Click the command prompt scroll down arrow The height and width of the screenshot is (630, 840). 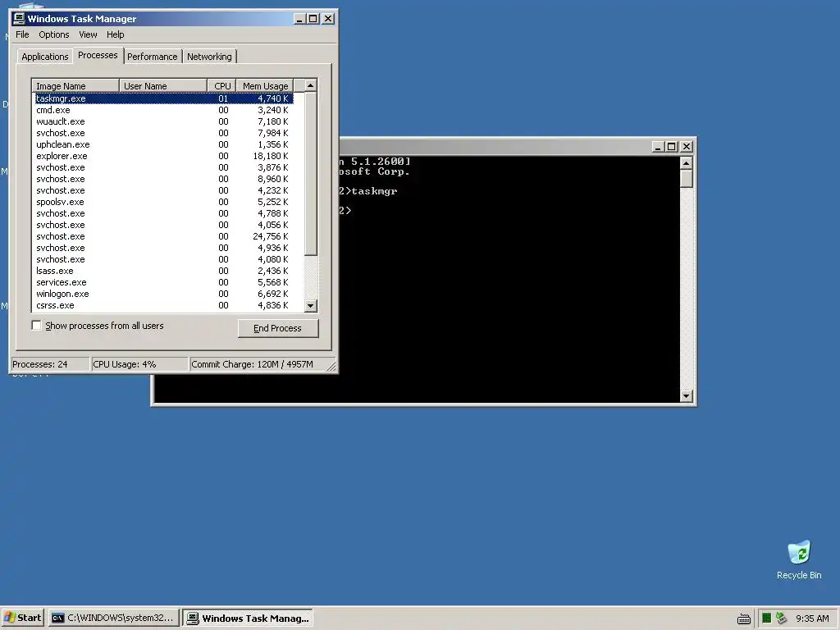pyautogui.click(x=687, y=396)
